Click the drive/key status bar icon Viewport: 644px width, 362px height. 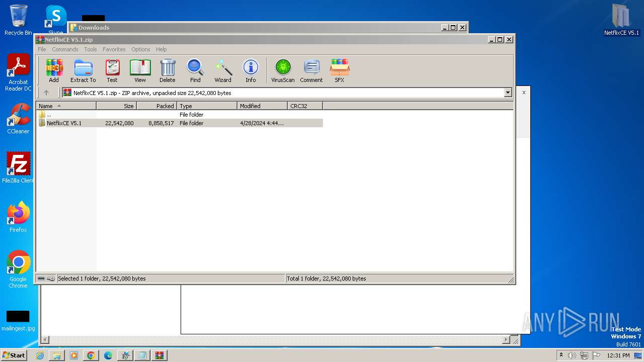pyautogui.click(x=46, y=279)
